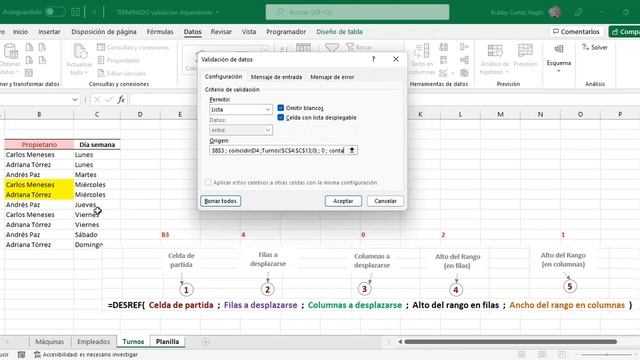This screenshot has height=360, width=640.
Task: Check Aplicar estos cambios a otras celdas
Action: (x=208, y=182)
